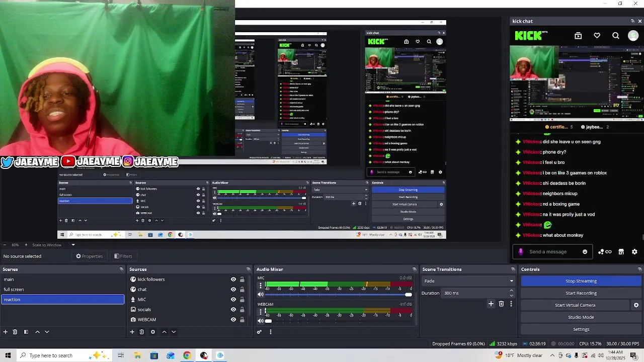Image resolution: width=644 pixels, height=362 pixels.
Task: Move source down arrow in Sources panel
Action: pos(174,332)
